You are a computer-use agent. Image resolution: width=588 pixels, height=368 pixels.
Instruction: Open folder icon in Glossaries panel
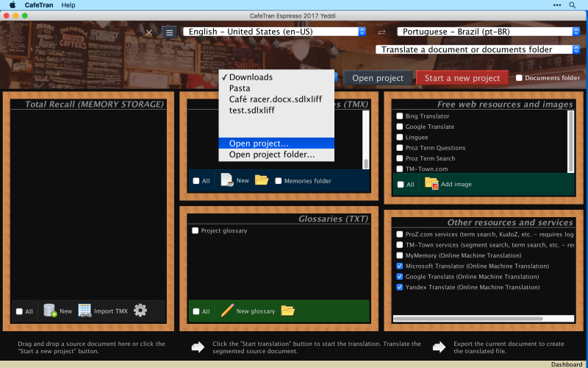(287, 311)
